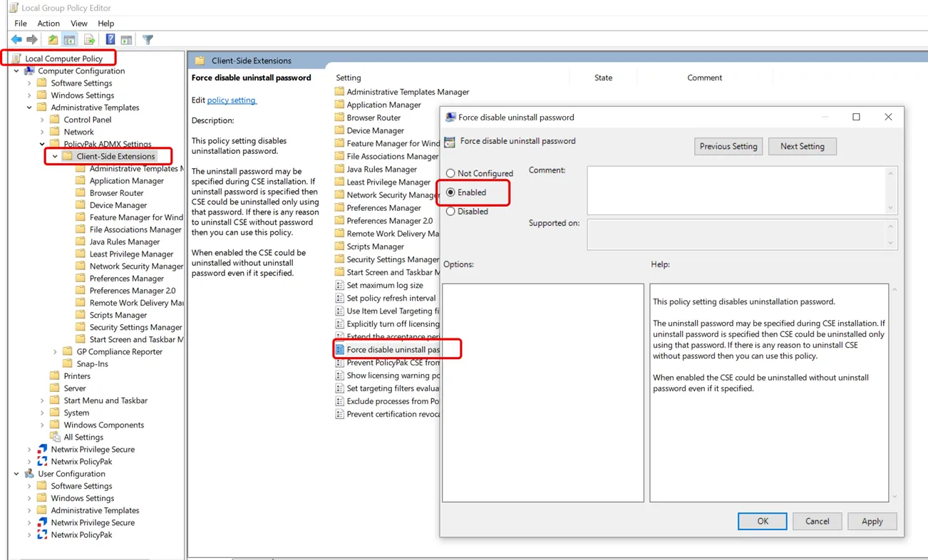928x560 pixels.
Task: Click the Forward arrow in toolbar
Action: (32, 40)
